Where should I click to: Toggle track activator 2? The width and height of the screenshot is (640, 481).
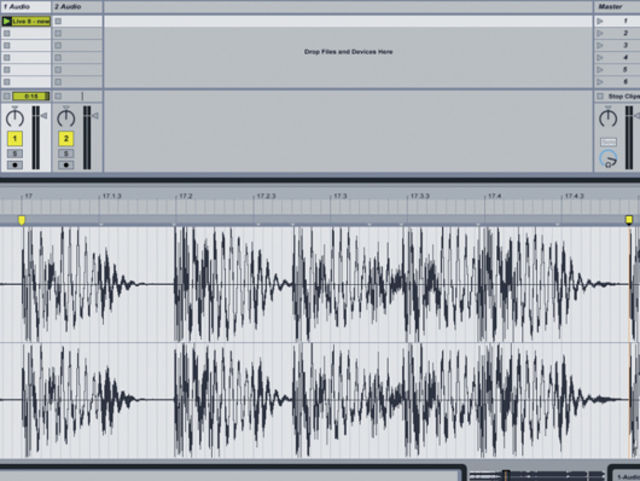pos(66,139)
